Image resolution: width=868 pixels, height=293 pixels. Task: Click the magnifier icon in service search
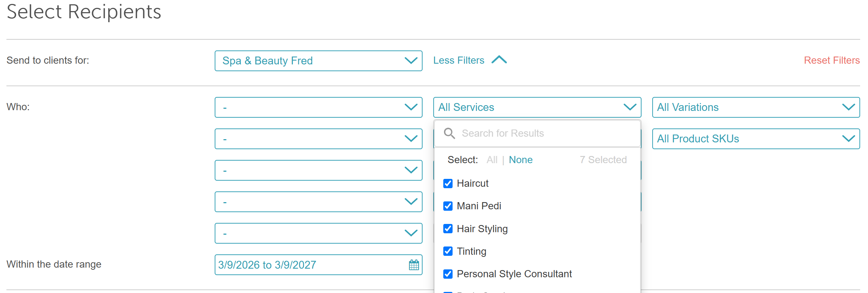449,133
